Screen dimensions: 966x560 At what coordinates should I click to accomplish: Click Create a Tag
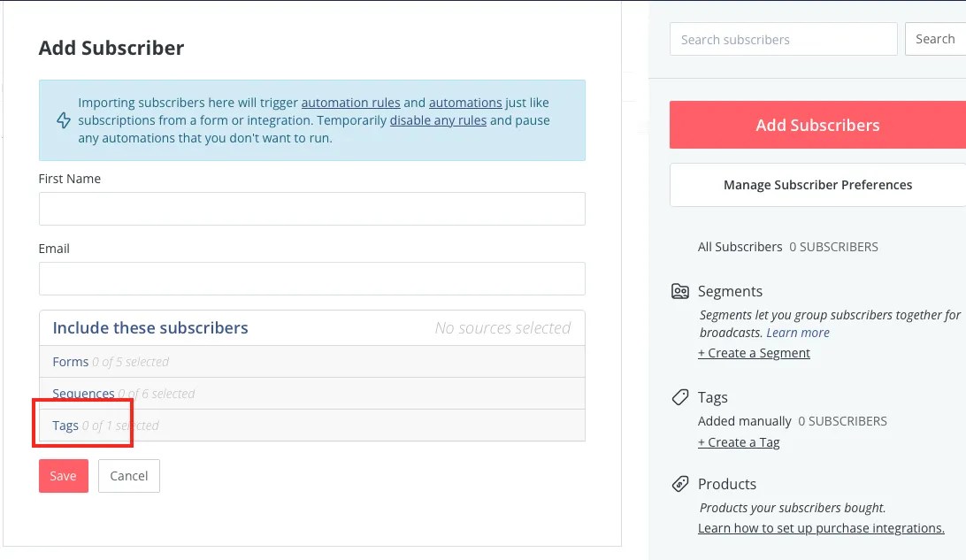739,441
